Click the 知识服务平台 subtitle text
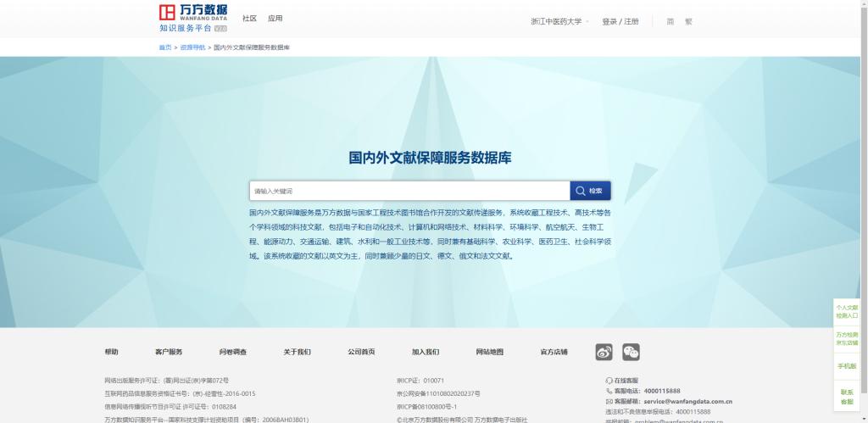 coord(186,28)
